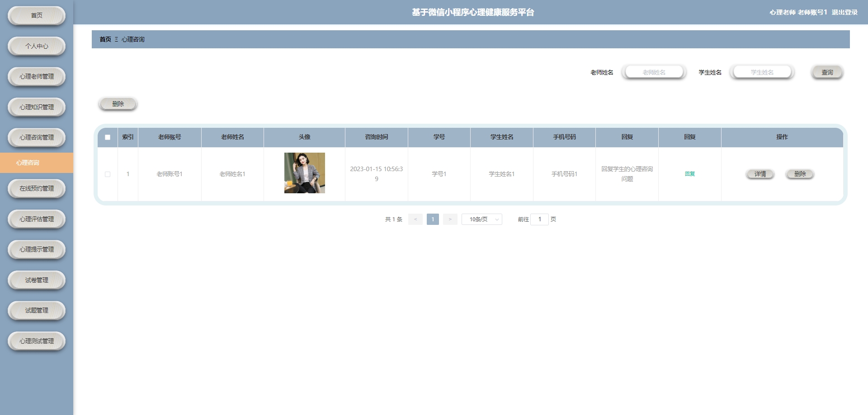Open 心理提示管理 menu
Viewport: 868px width, 415px height.
pyautogui.click(x=37, y=249)
